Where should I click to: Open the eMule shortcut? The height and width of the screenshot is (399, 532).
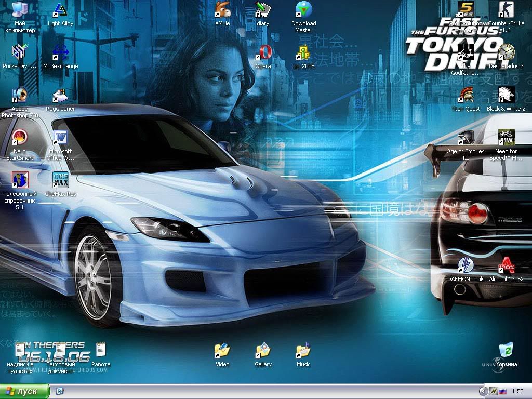point(222,10)
